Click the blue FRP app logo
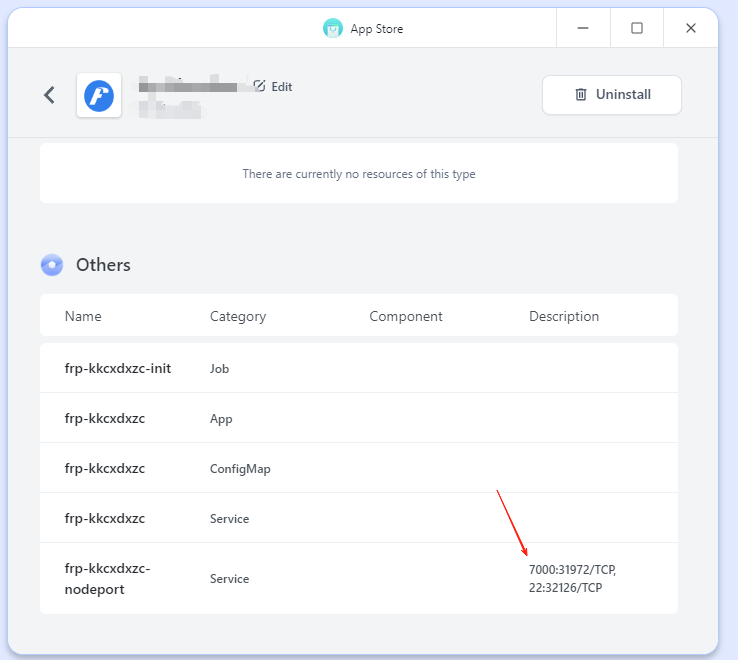Image resolution: width=738 pixels, height=660 pixels. pyautogui.click(x=99, y=95)
